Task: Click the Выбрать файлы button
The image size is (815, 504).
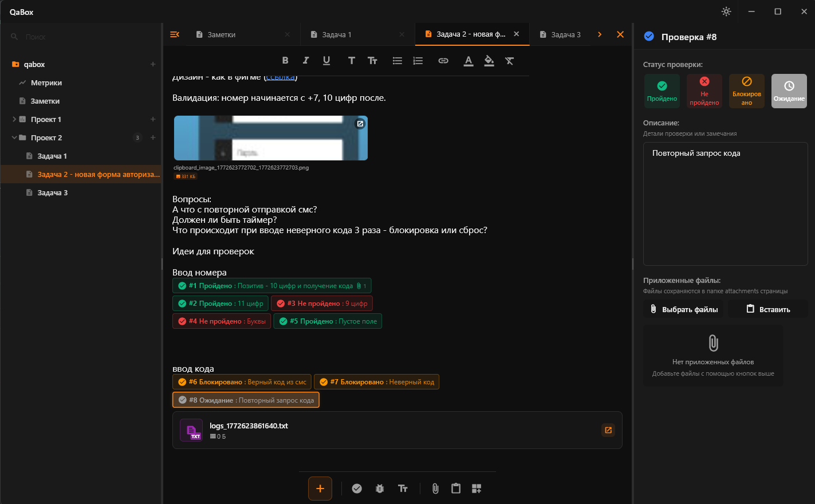Action: pyautogui.click(x=684, y=309)
